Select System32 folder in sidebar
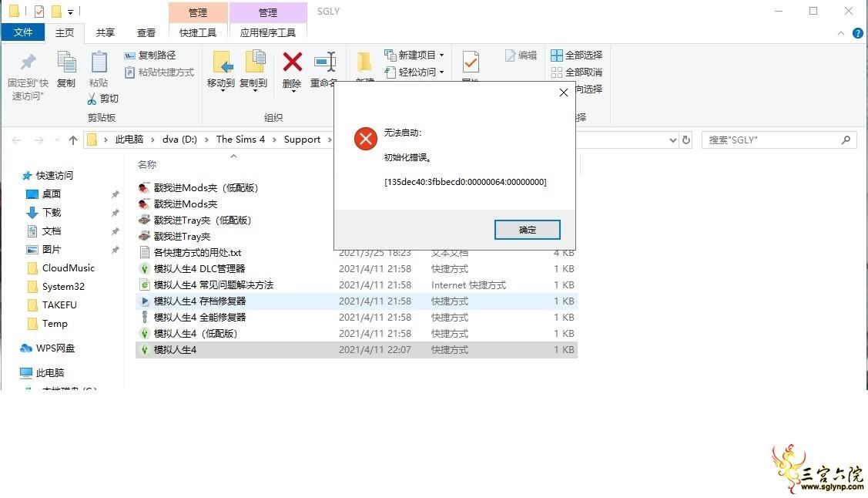 click(56, 287)
